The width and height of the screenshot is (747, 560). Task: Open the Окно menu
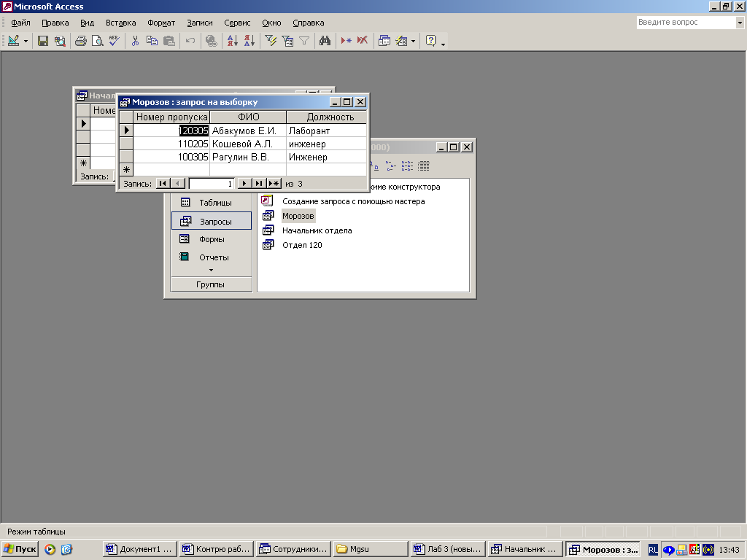click(271, 23)
